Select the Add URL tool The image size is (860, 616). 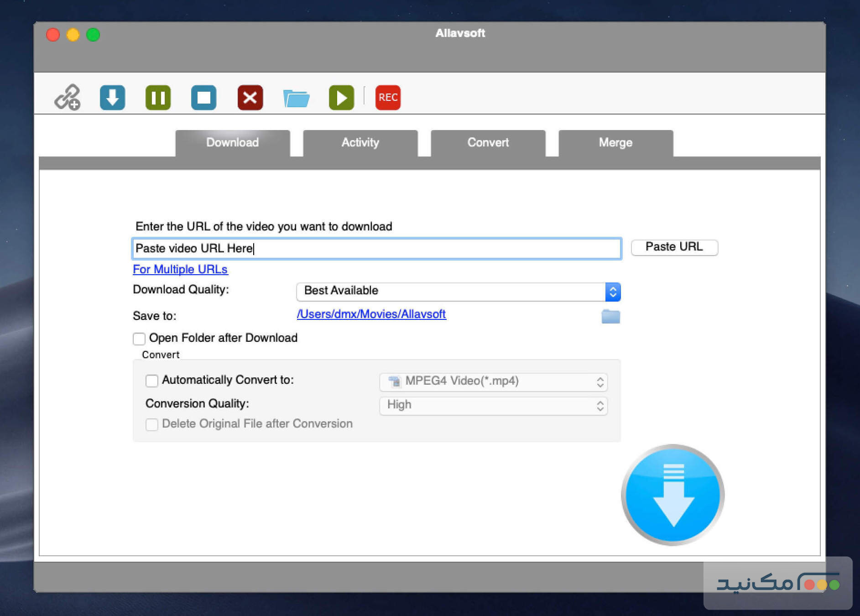[x=67, y=97]
